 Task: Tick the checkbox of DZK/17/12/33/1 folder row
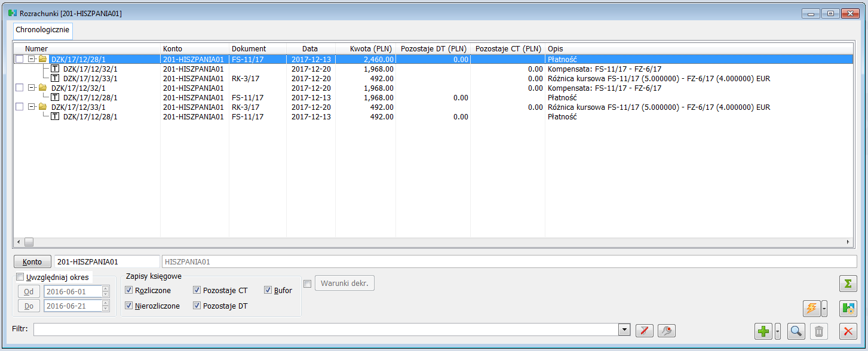pyautogui.click(x=19, y=107)
